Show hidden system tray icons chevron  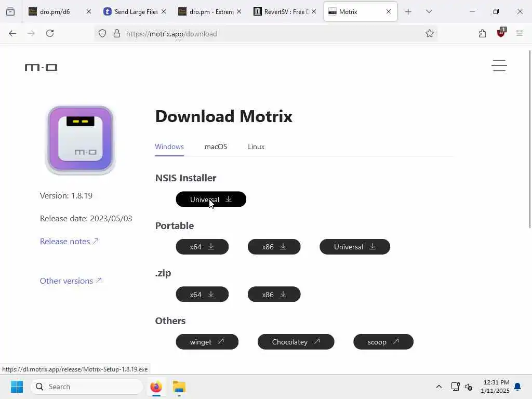click(438, 387)
